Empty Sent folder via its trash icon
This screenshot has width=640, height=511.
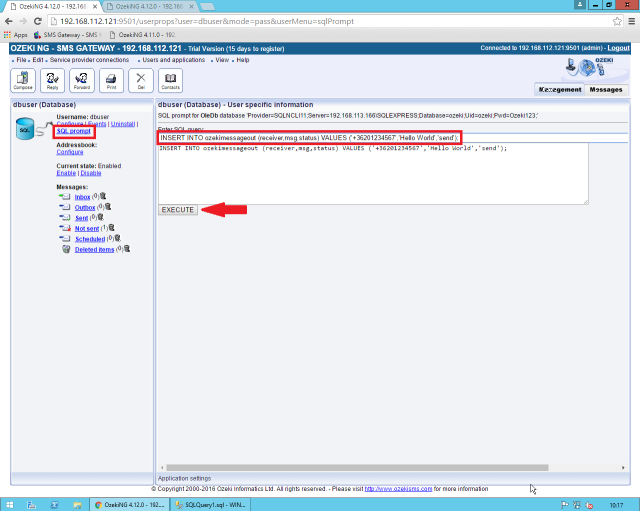[x=100, y=217]
